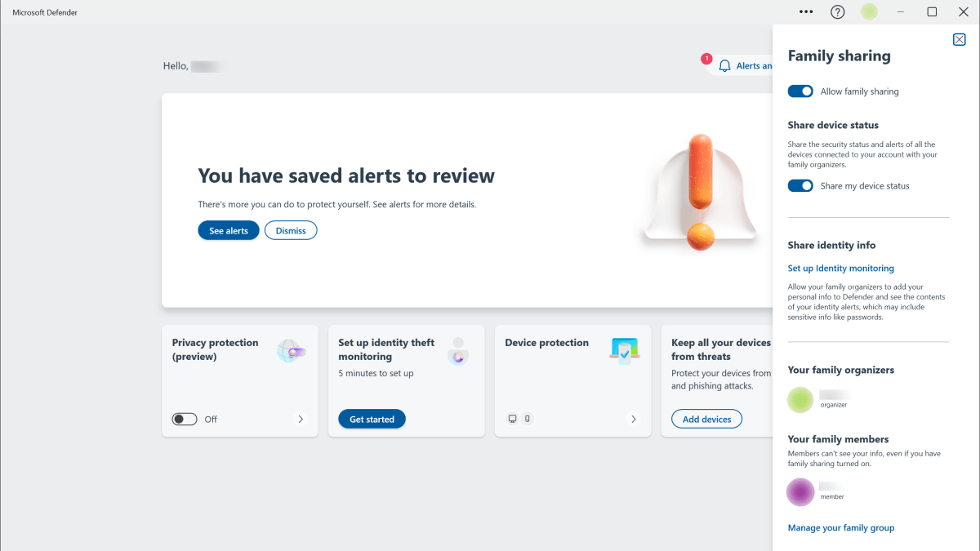Click the family member's purple avatar
Image resolution: width=980 pixels, height=551 pixels.
[800, 491]
